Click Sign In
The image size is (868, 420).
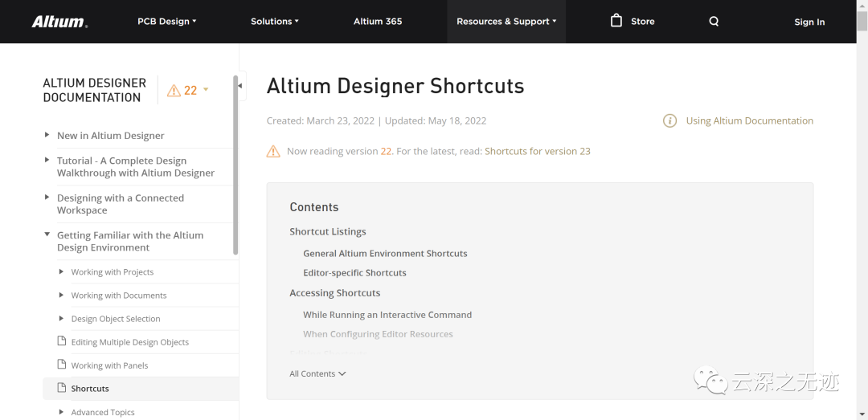(809, 22)
